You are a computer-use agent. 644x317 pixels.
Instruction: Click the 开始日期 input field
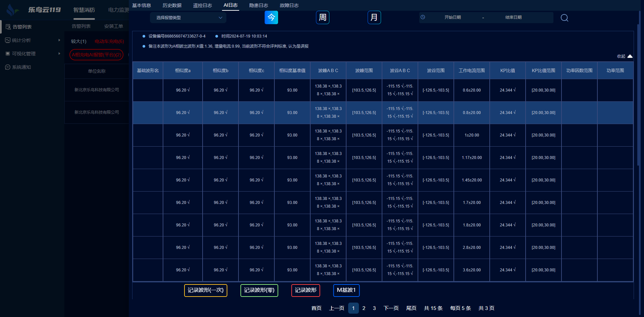[x=452, y=17]
